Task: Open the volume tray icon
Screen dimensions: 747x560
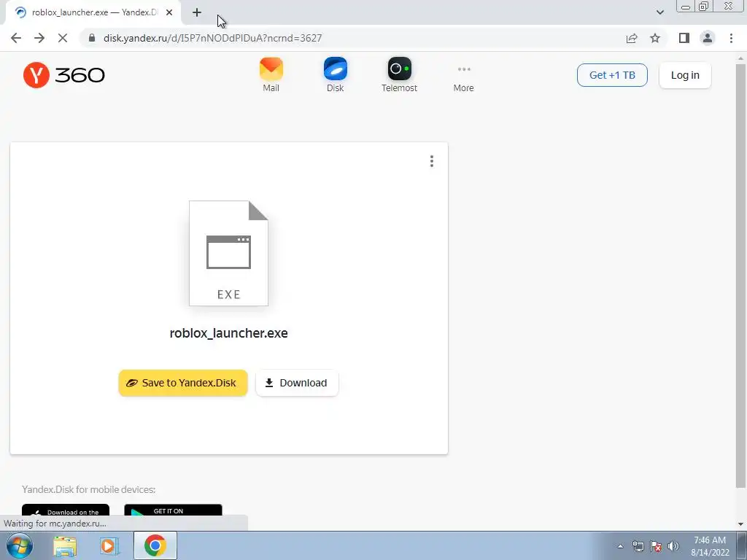Action: 673,546
